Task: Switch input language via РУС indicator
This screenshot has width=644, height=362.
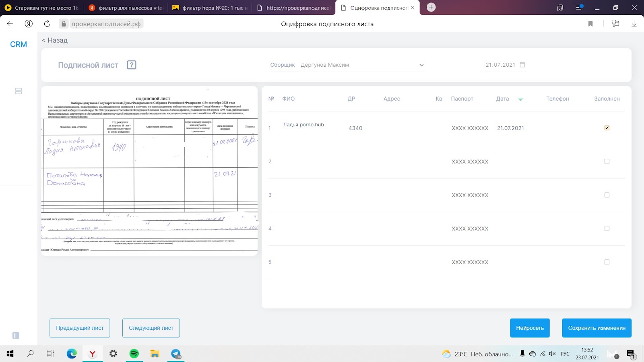Action: 565,354
